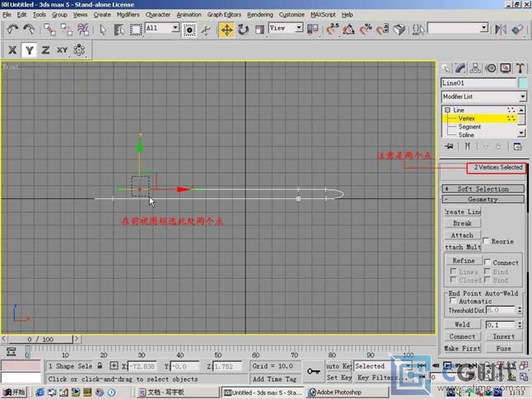The width and height of the screenshot is (532, 399).
Task: Toggle absolute/offset transform type-in mode
Action: [114, 366]
